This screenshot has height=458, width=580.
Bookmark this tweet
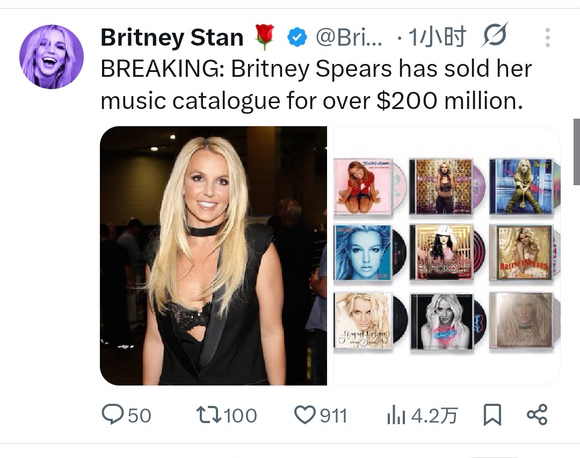click(492, 415)
